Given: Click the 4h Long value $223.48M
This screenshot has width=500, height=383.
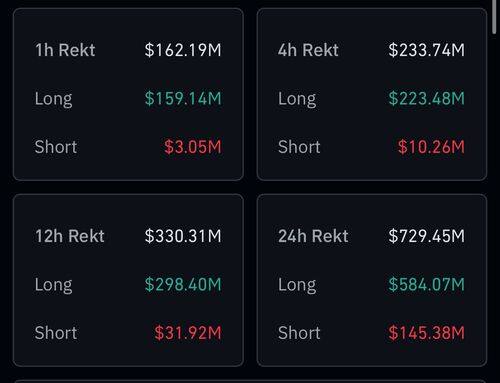Looking at the screenshot, I should coord(427,99).
